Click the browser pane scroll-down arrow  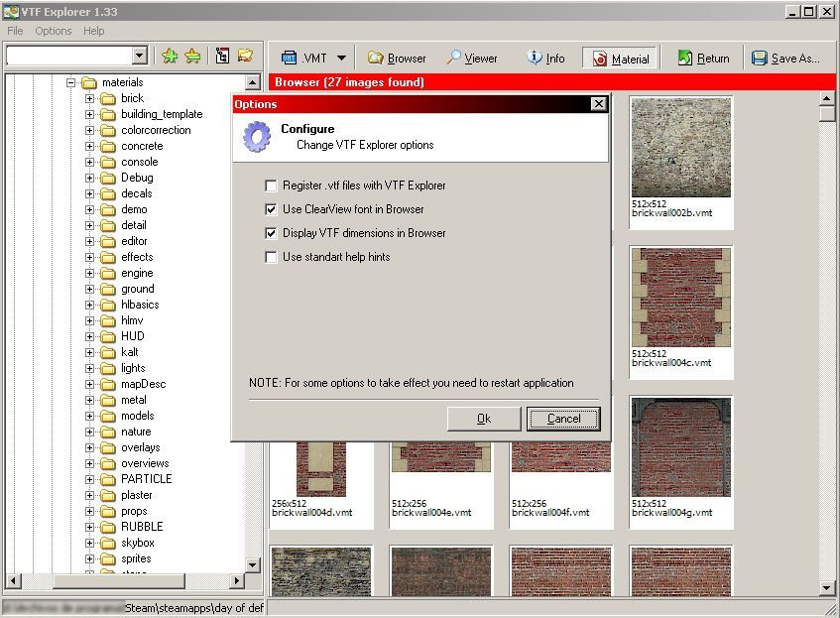point(826,588)
